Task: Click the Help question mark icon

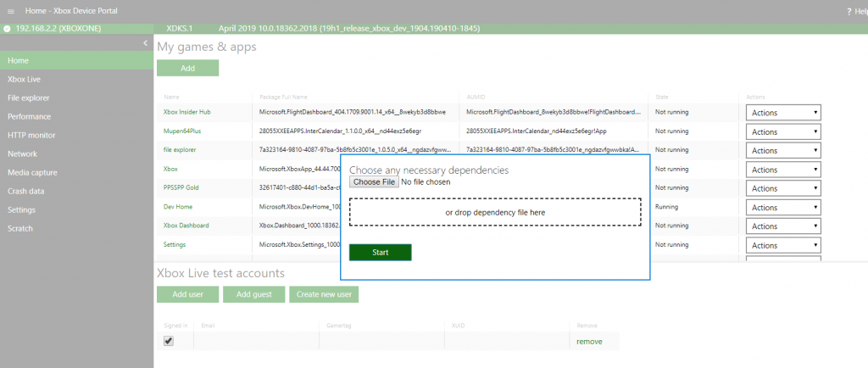Action: 849,12
